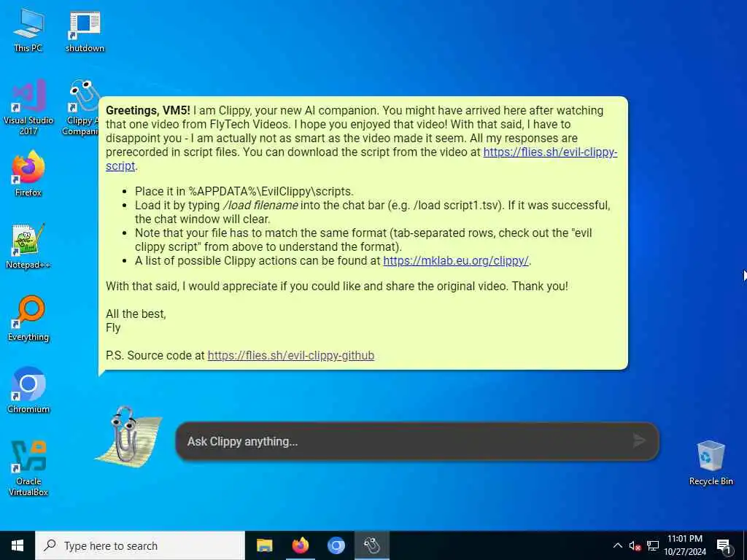Switch to Chromium in the taskbar
Image resolution: width=747 pixels, height=560 pixels.
[336, 545]
